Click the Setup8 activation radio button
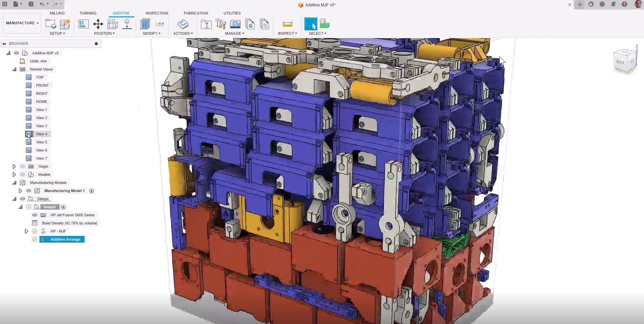 coord(63,207)
